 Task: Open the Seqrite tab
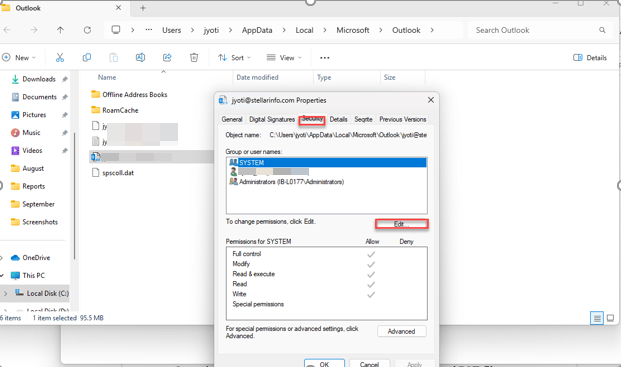click(363, 119)
